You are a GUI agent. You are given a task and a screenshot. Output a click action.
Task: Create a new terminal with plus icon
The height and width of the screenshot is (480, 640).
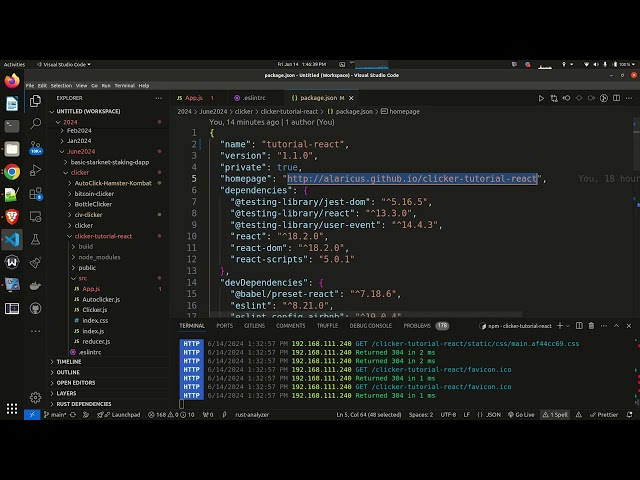point(560,326)
